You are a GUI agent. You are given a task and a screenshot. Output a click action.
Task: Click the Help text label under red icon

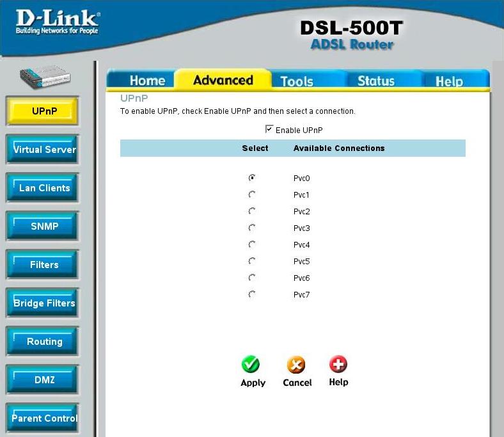click(x=338, y=382)
